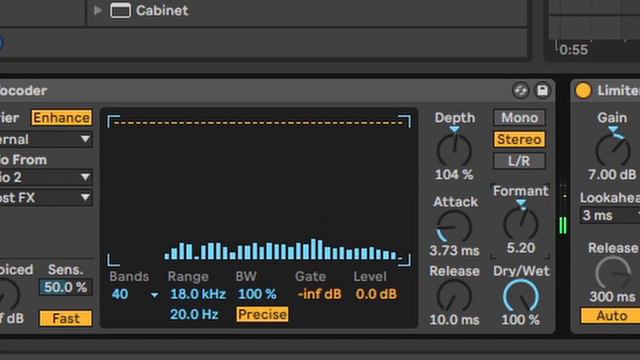Screen dimensions: 640x360
Task: Select Mono mode in Vocoder
Action: point(519,118)
